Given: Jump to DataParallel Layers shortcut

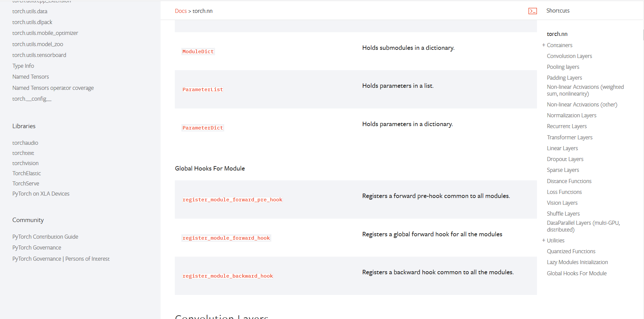Looking at the screenshot, I should click(583, 226).
